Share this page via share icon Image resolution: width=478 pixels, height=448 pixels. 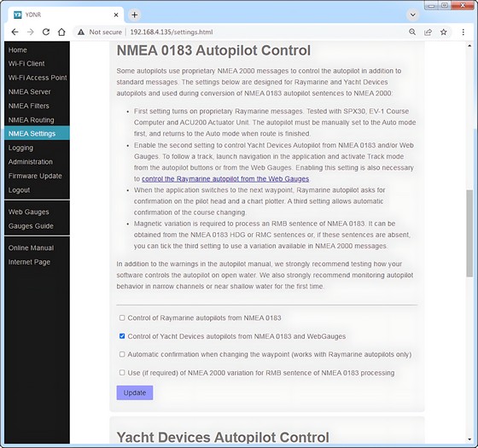point(428,32)
